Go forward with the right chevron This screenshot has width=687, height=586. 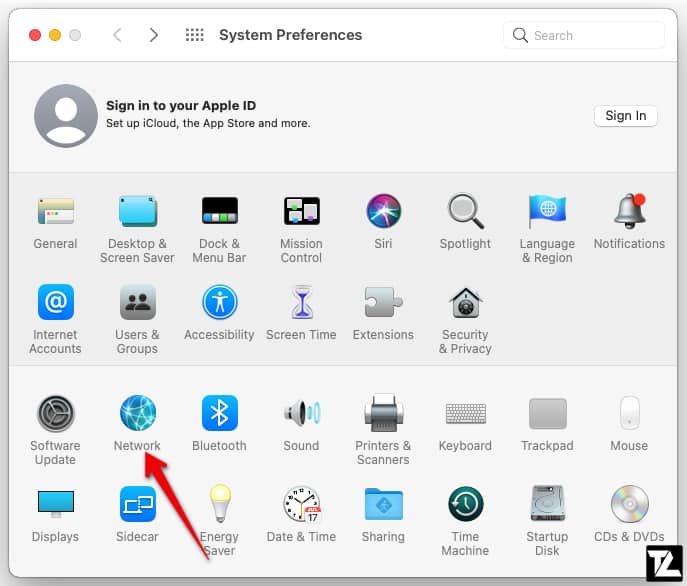153,35
